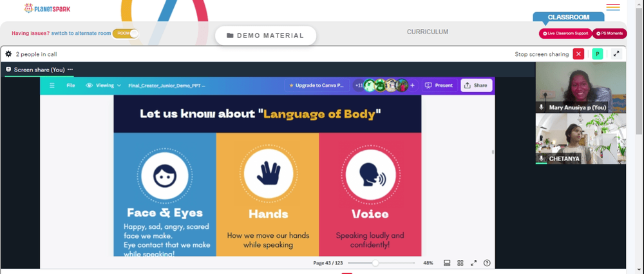Open Live Classroom Support
This screenshot has height=274, width=644.
coord(565,34)
